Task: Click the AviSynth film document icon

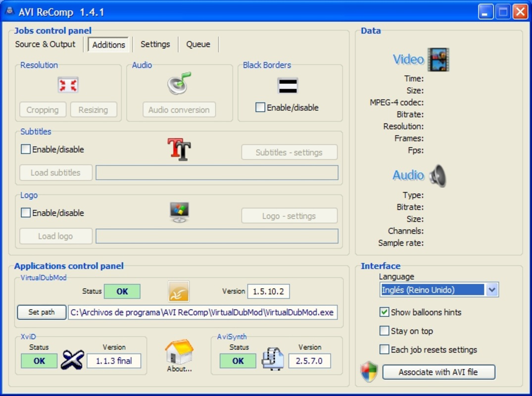Action: pos(273,359)
